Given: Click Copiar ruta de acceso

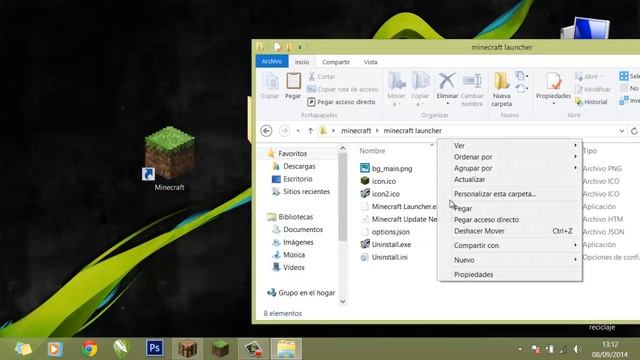Looking at the screenshot, I should click(343, 89).
